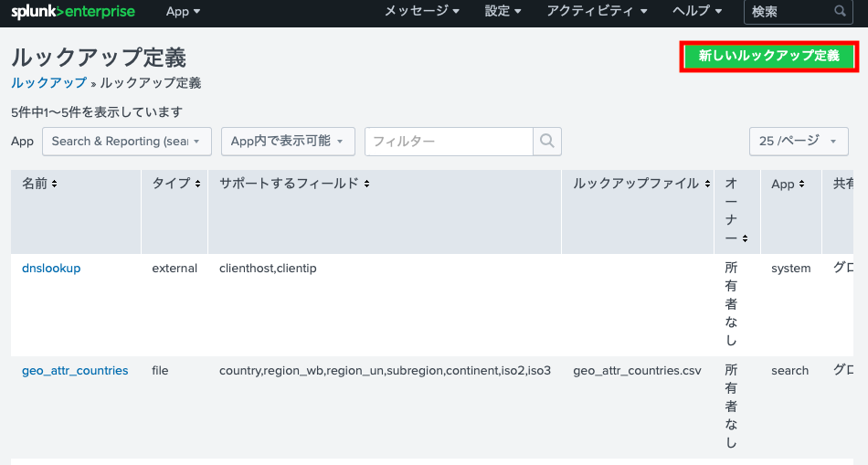868x465 pixels.
Task: Click geo_attr_countries.csv file cell
Action: [x=637, y=370]
